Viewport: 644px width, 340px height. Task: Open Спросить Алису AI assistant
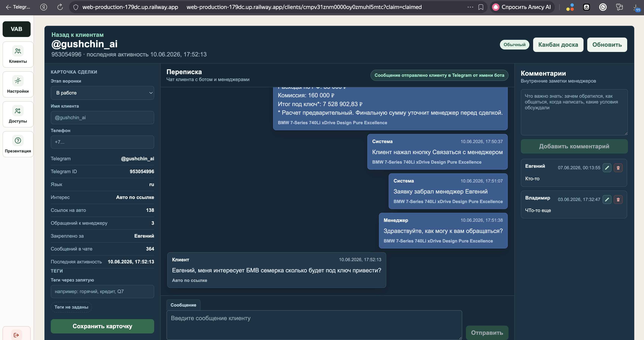pos(522,7)
